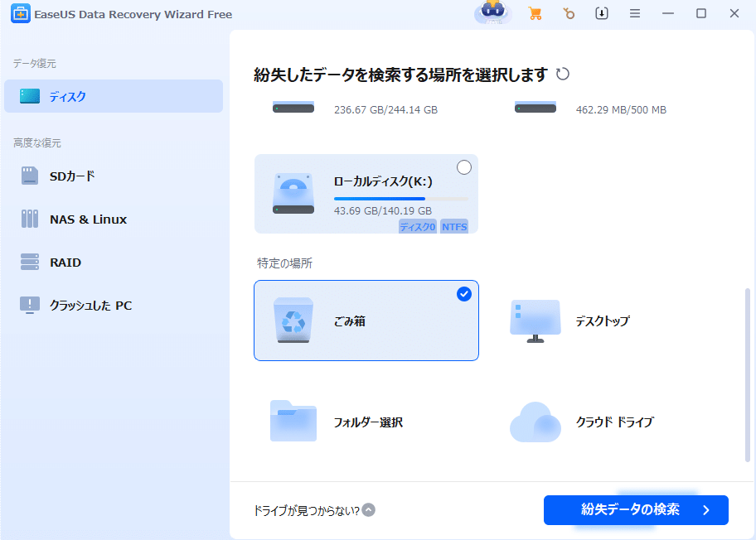Image resolution: width=756 pixels, height=540 pixels.
Task: Expand the ドライブが見つからない? help chevron
Action: point(368,509)
